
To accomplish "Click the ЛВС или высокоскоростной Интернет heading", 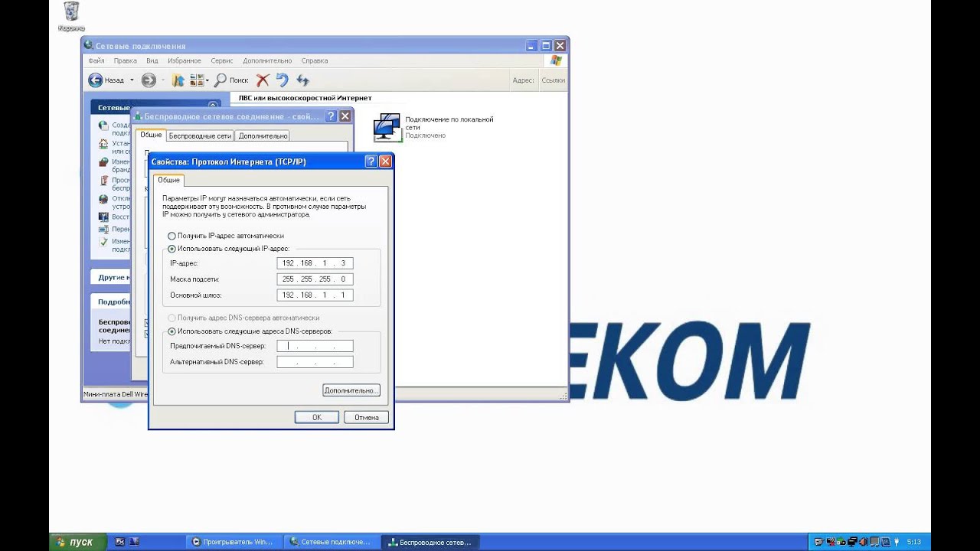I will pyautogui.click(x=305, y=98).
